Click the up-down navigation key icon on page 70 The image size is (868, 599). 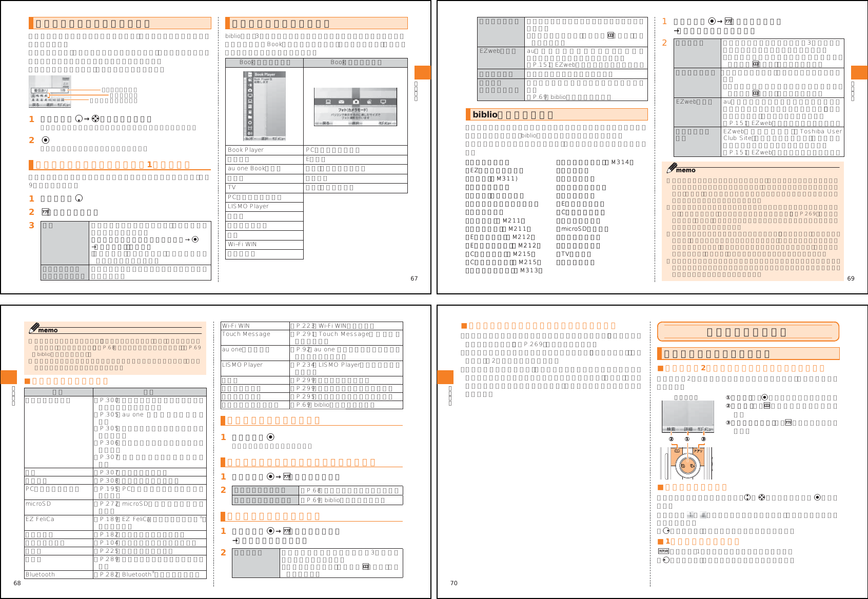747,497
